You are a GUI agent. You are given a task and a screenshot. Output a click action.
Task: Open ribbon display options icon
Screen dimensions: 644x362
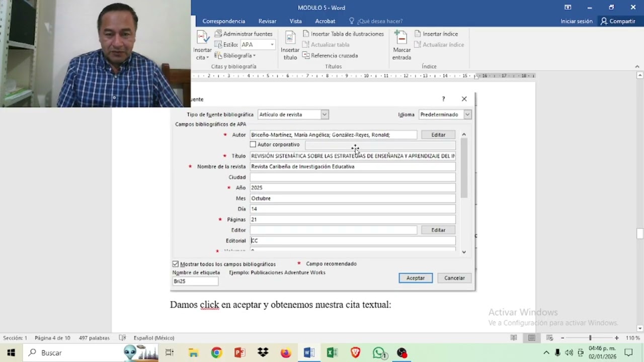pyautogui.click(x=568, y=7)
